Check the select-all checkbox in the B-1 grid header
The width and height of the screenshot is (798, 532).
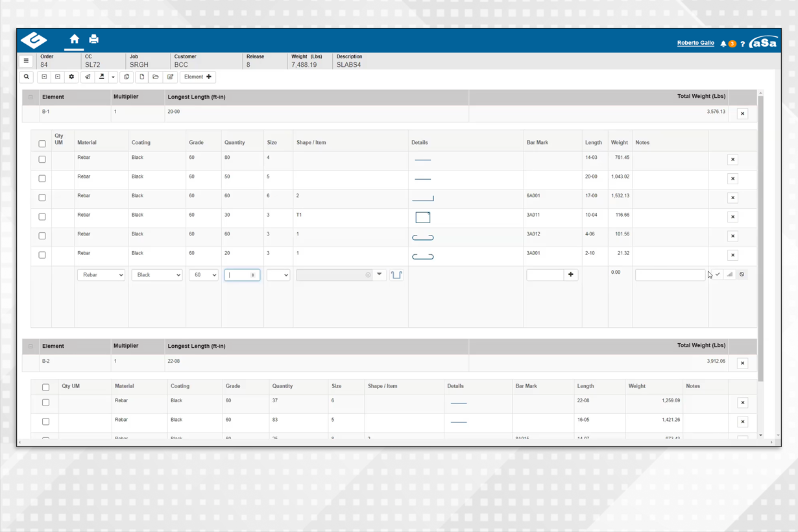(x=42, y=143)
